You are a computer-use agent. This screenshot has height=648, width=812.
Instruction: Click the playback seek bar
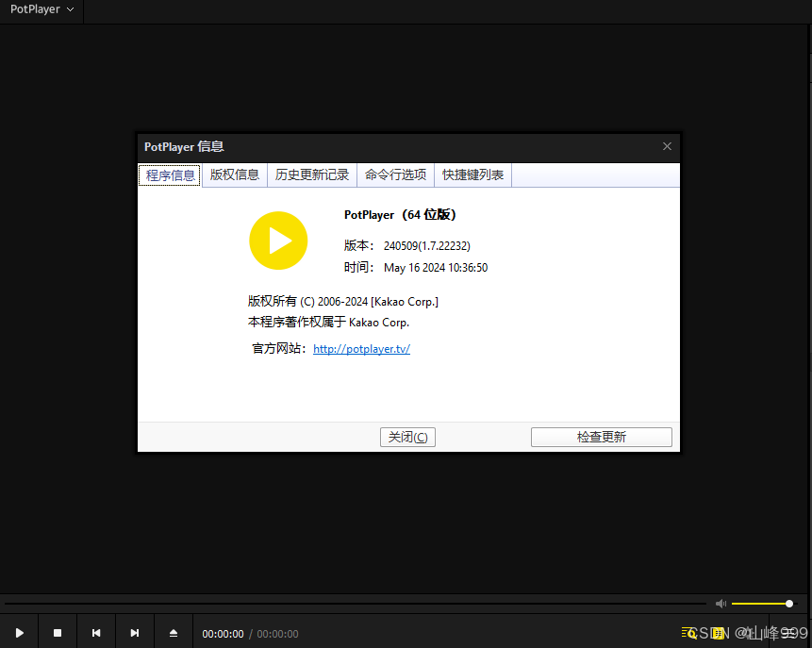click(x=356, y=604)
